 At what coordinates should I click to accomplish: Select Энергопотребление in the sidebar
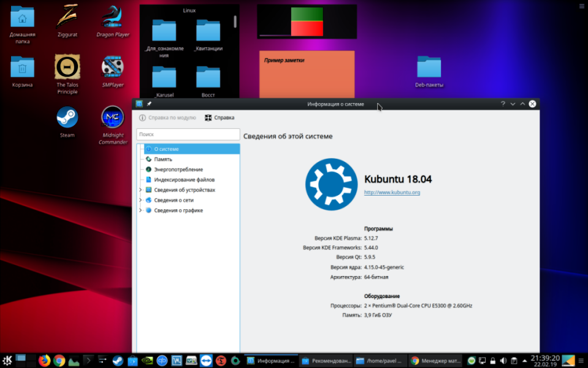pos(178,169)
